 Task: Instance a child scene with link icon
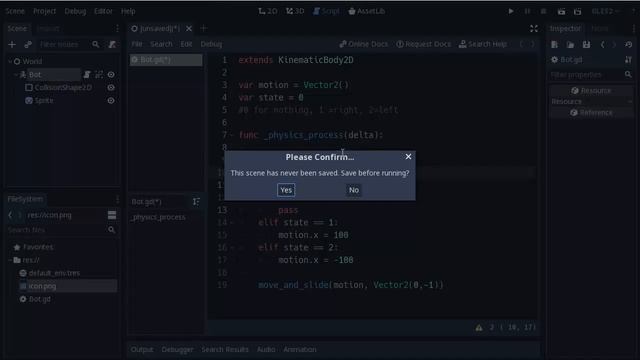tap(28, 44)
